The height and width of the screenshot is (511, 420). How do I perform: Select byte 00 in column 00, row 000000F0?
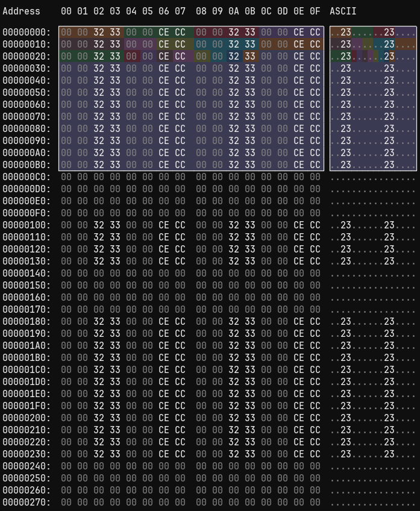66,213
